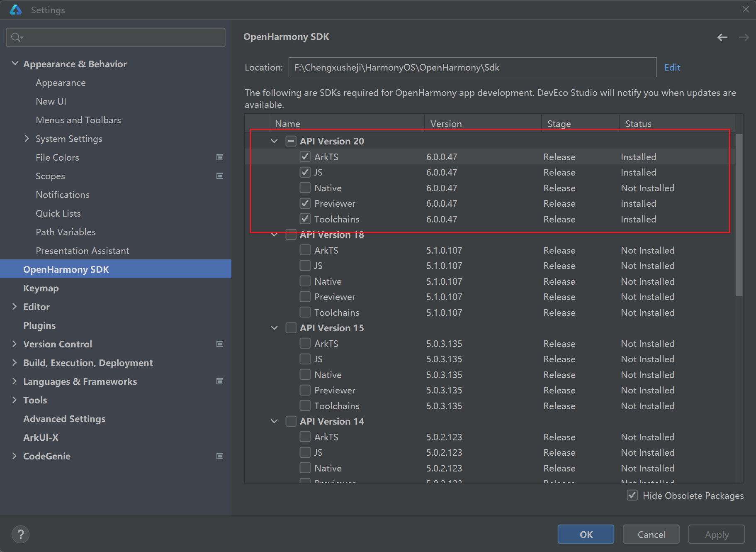756x552 pixels.
Task: Open the Appearance settings page
Action: click(61, 83)
